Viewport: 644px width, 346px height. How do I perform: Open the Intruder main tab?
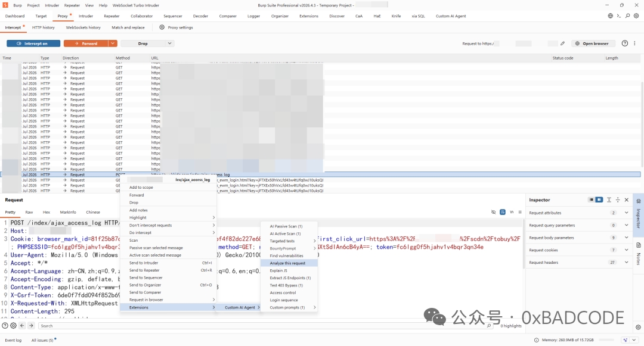86,16
